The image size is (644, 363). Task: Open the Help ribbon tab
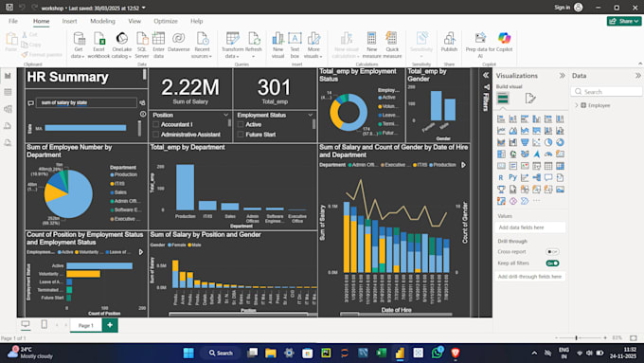(x=196, y=21)
